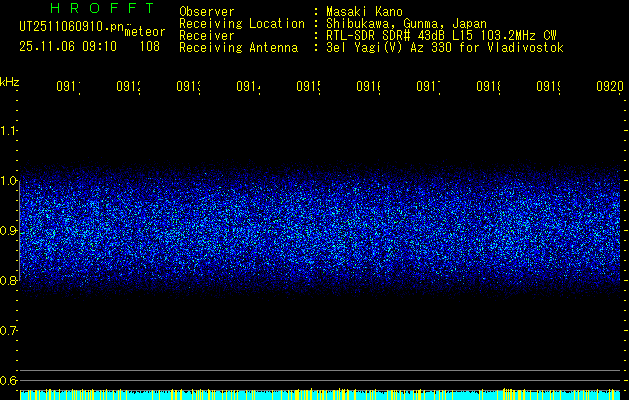Click the 1.1 kHz axis tick label

9,130
